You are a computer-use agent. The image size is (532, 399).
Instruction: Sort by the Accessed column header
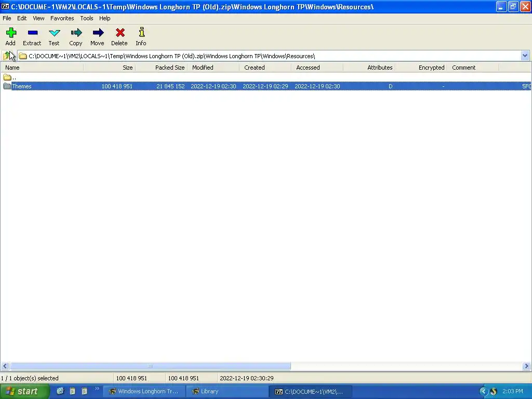click(317, 68)
